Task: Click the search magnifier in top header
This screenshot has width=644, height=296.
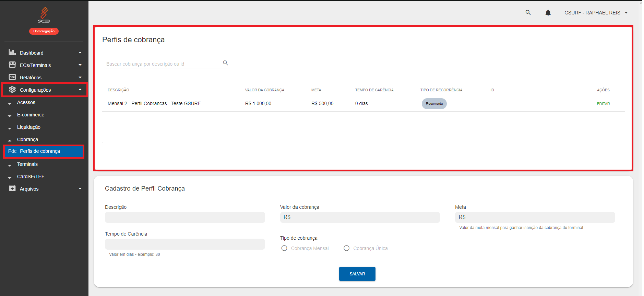Action: [528, 13]
